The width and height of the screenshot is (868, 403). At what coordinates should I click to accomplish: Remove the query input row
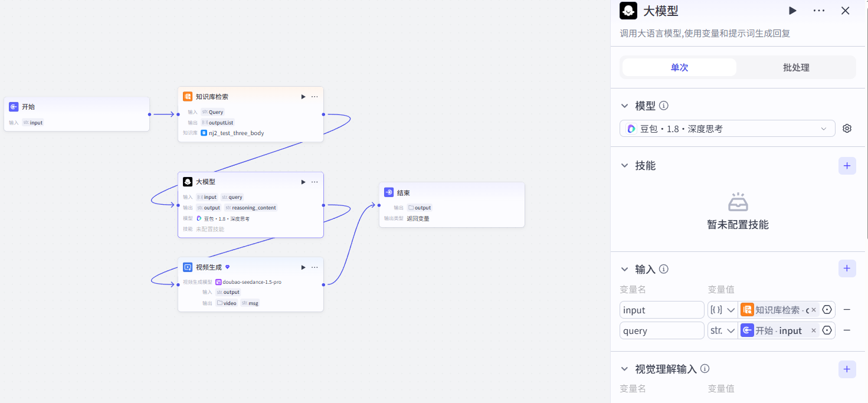pyautogui.click(x=847, y=330)
